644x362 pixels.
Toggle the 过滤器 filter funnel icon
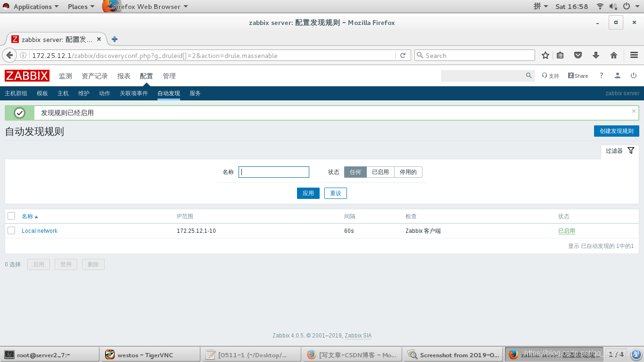click(x=631, y=150)
